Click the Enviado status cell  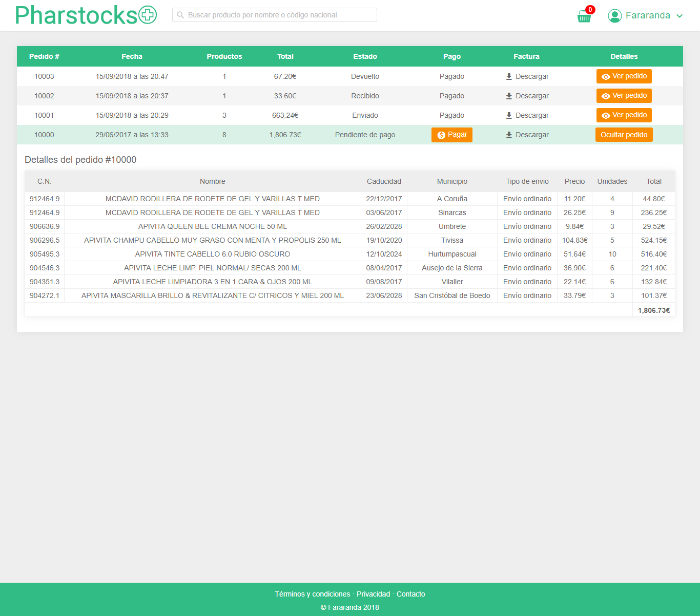(x=365, y=115)
